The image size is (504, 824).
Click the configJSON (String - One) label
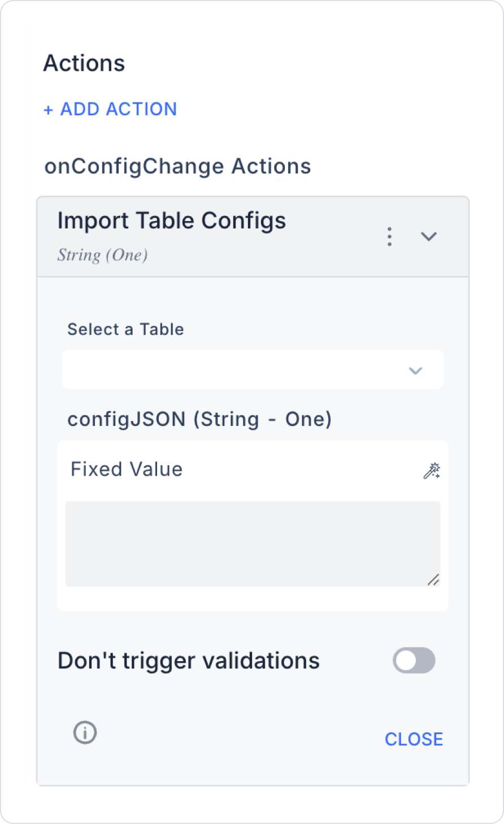[x=199, y=419]
